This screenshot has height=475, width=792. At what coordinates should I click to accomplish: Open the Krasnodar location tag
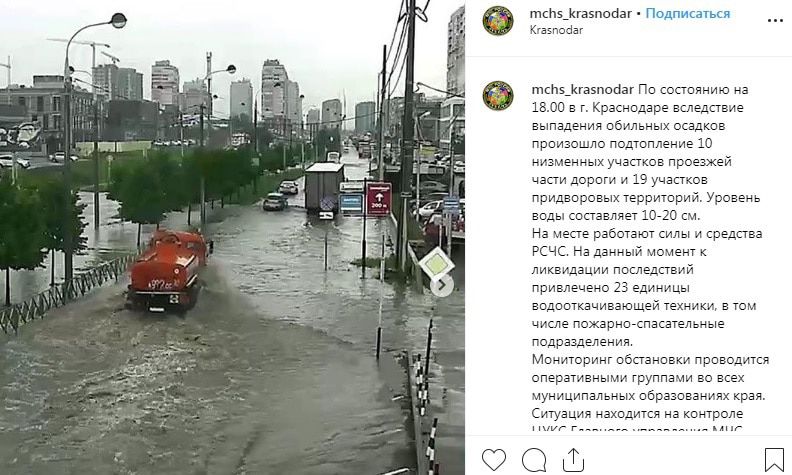point(556,30)
